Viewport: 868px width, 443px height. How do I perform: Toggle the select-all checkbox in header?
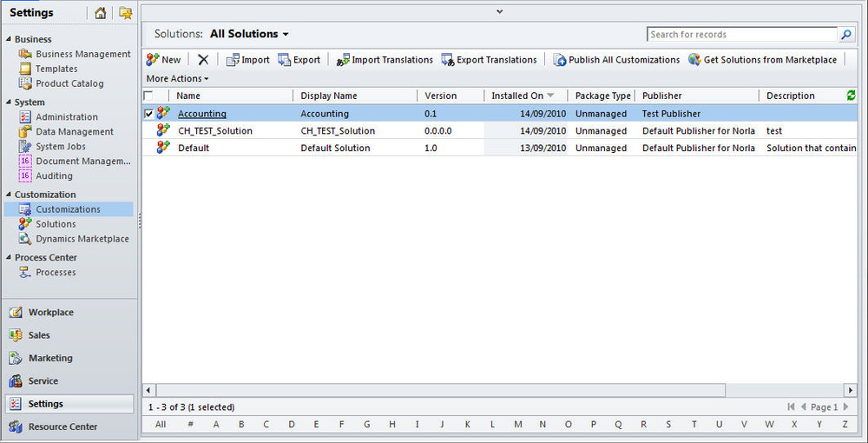[x=148, y=96]
